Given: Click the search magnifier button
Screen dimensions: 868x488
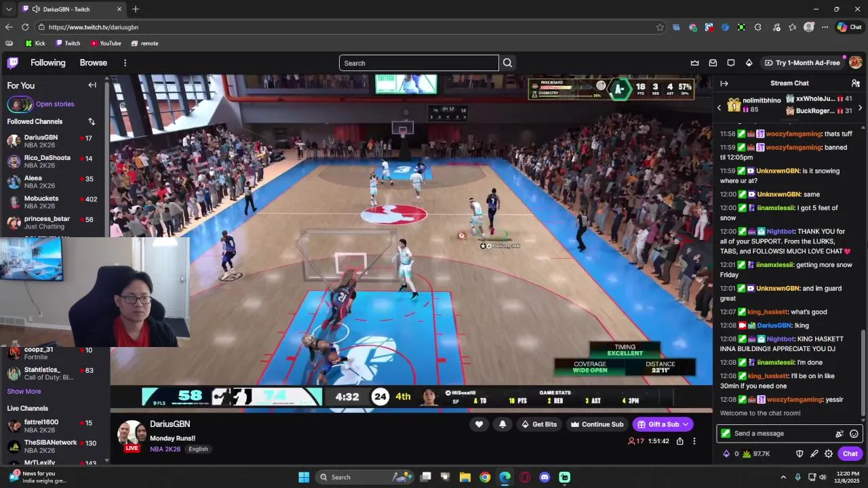Looking at the screenshot, I should click(507, 63).
